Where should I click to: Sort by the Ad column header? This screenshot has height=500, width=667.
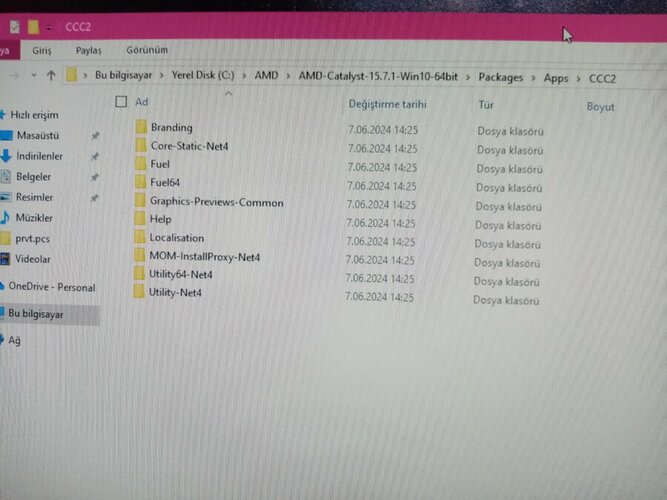142,102
